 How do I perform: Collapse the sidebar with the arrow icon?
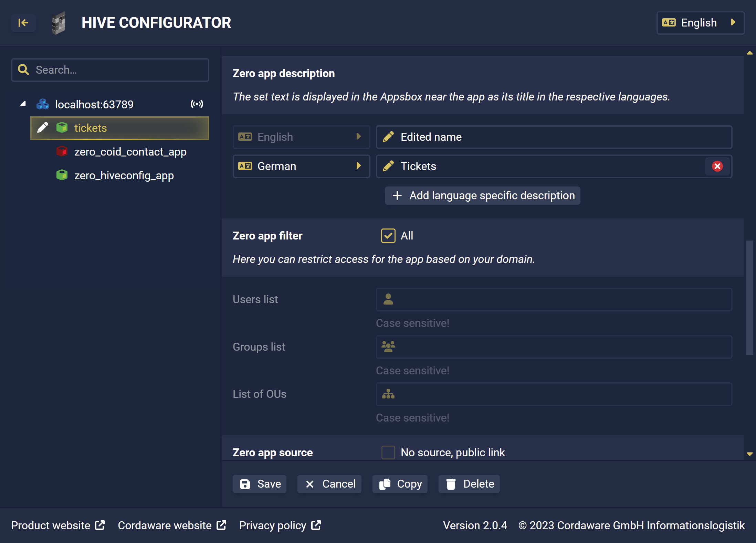[x=23, y=23]
